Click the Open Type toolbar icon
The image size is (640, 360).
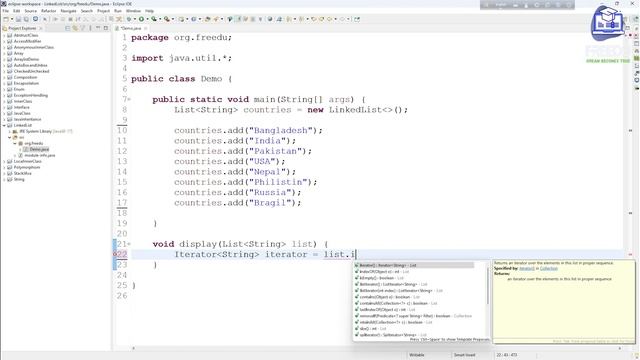point(207,19)
